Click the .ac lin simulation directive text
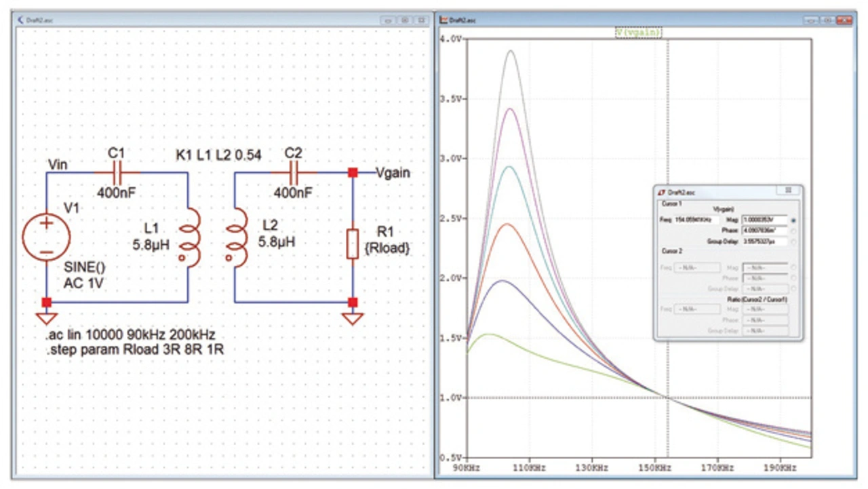 130,337
